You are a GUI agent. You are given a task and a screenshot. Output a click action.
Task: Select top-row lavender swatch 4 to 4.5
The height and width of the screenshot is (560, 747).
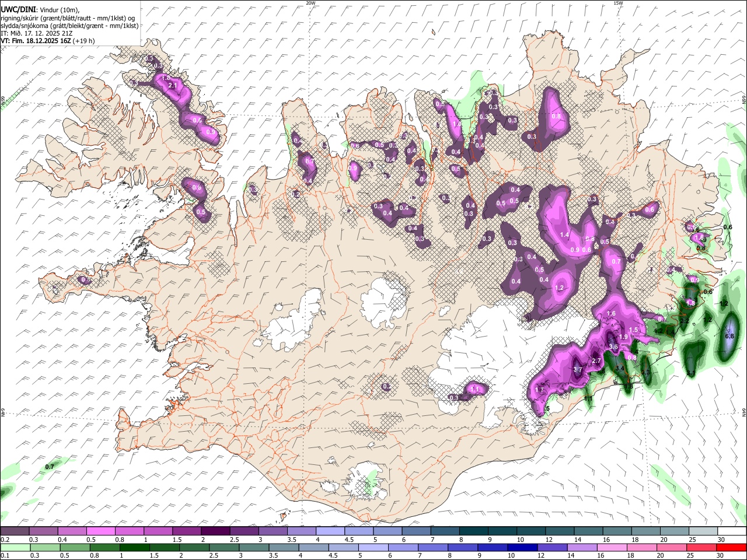pyautogui.click(x=329, y=531)
